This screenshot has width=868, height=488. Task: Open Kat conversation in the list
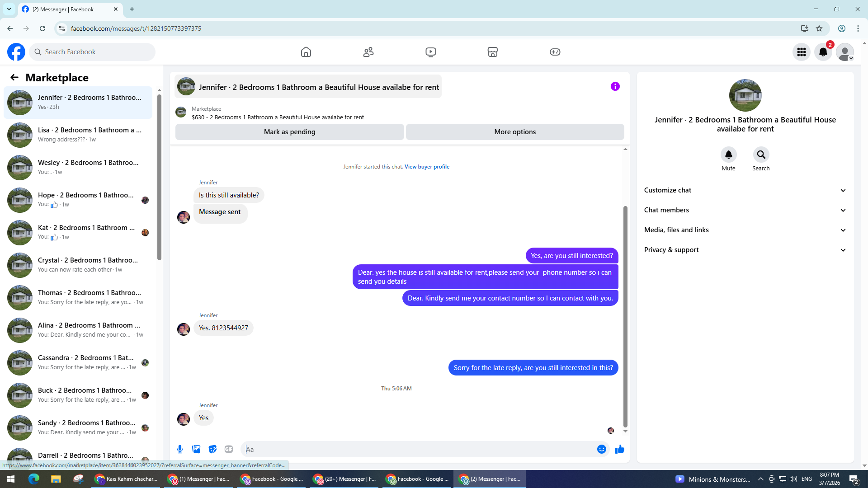click(78, 232)
